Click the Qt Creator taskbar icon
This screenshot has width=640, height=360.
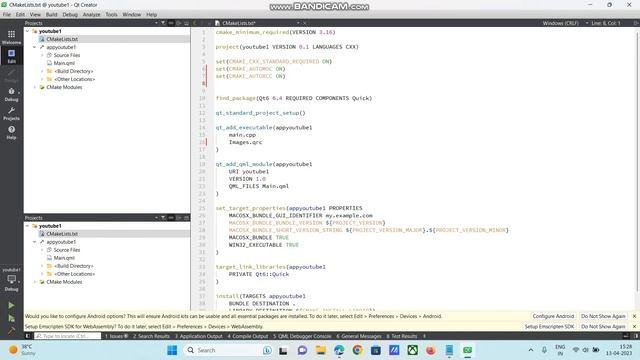468,350
